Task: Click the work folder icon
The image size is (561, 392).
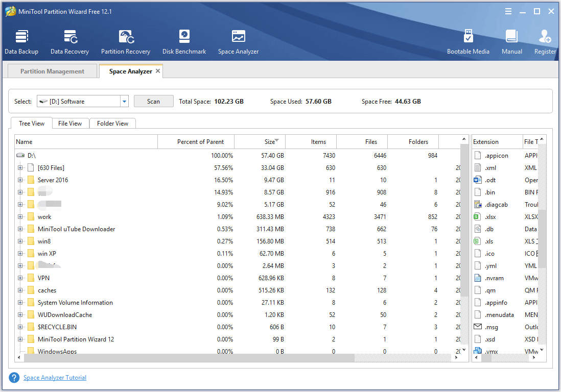Action: point(31,216)
